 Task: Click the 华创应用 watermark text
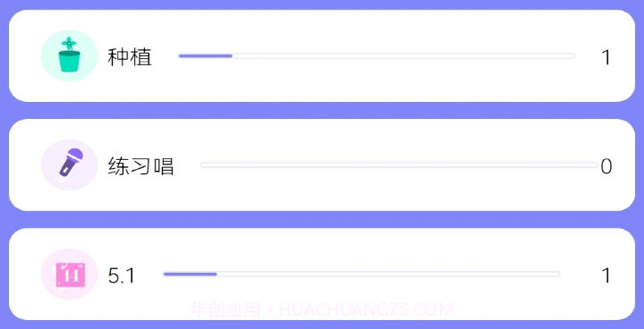[x=225, y=309]
